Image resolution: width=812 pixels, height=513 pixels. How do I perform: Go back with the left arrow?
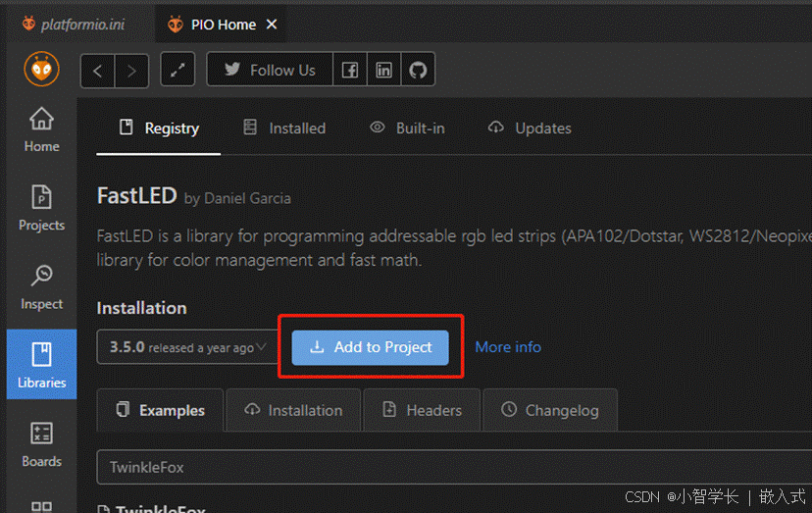tap(97, 71)
